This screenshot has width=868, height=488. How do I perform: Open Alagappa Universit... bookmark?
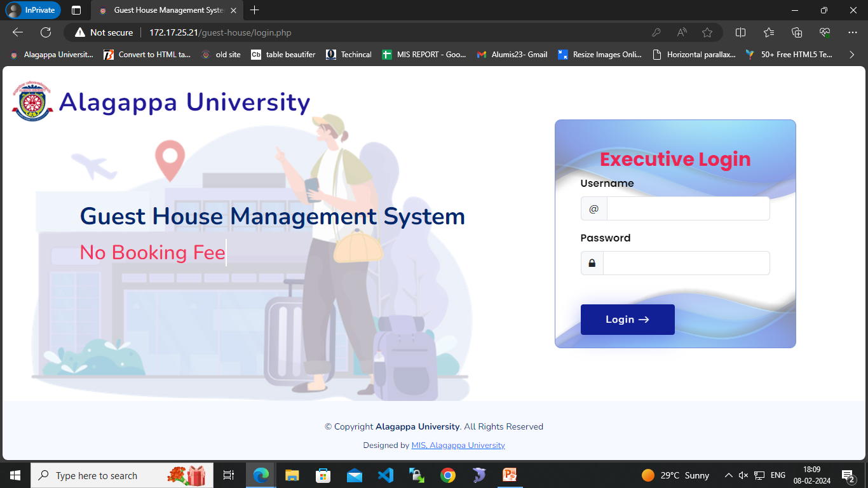tap(51, 55)
